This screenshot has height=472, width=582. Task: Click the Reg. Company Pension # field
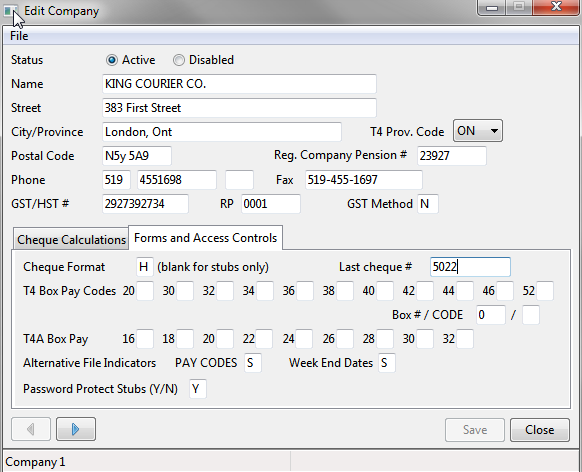coord(452,155)
